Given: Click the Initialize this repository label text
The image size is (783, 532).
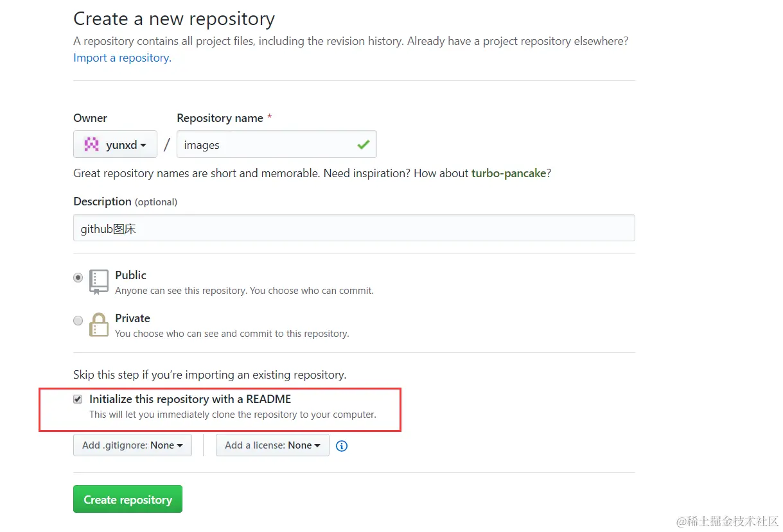Looking at the screenshot, I should click(x=190, y=399).
